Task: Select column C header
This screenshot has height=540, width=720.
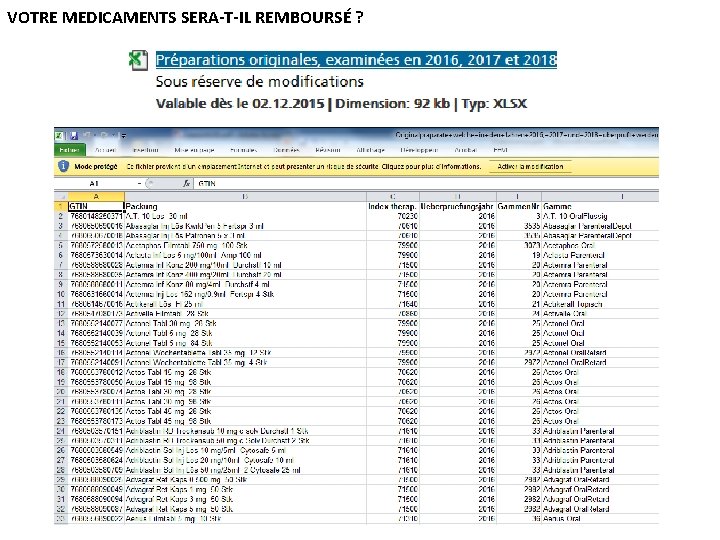Action: pyautogui.click(x=393, y=197)
